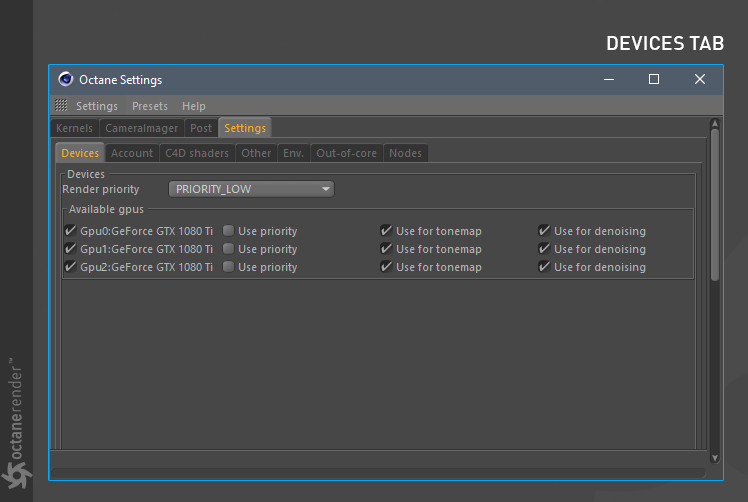
Task: Uncheck Gpu0:GeForce GTX 1080 Ti
Action: [70, 231]
